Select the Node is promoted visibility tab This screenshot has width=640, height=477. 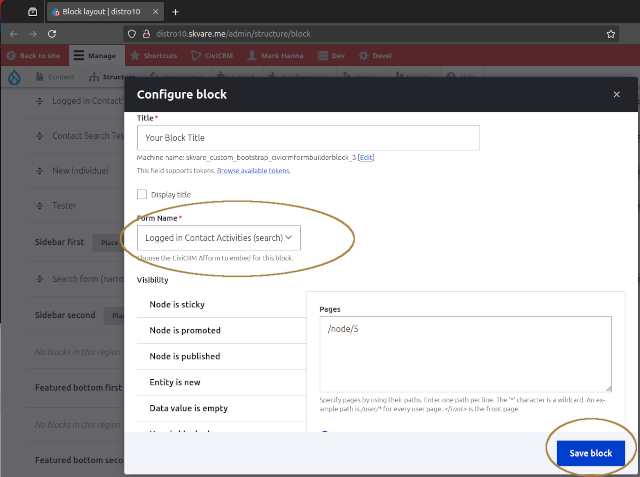click(x=222, y=331)
